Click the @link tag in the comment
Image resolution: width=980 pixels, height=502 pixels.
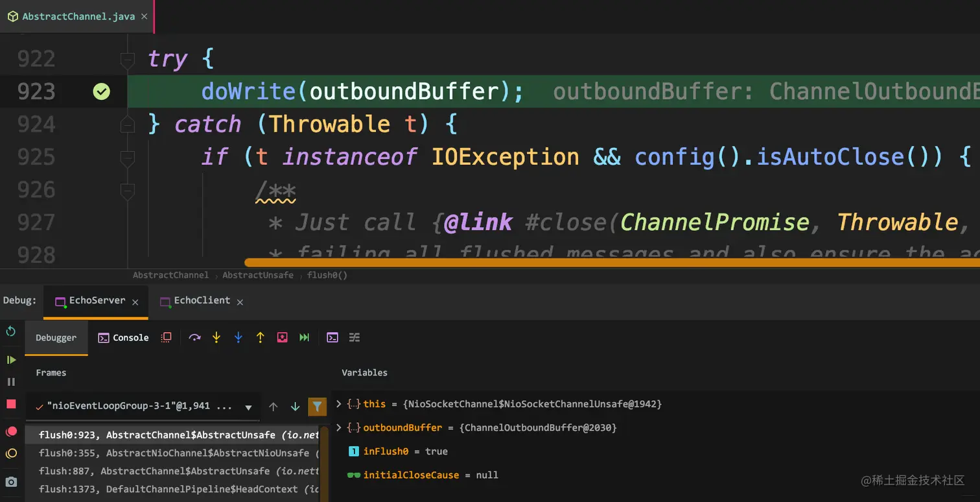(x=478, y=222)
